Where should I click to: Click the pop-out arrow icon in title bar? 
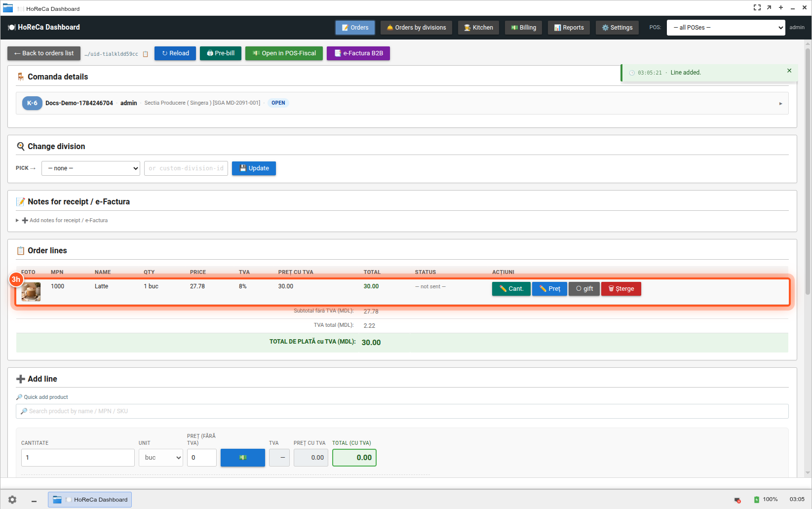coord(769,7)
